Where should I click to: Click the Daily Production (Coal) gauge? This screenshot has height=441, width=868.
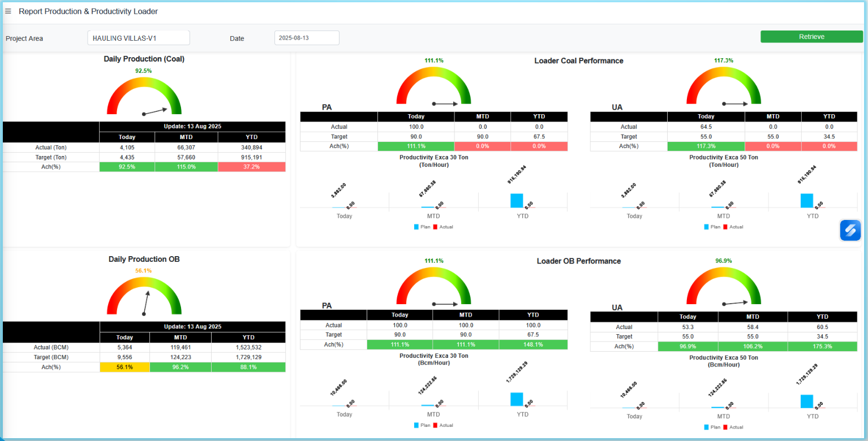pyautogui.click(x=144, y=96)
